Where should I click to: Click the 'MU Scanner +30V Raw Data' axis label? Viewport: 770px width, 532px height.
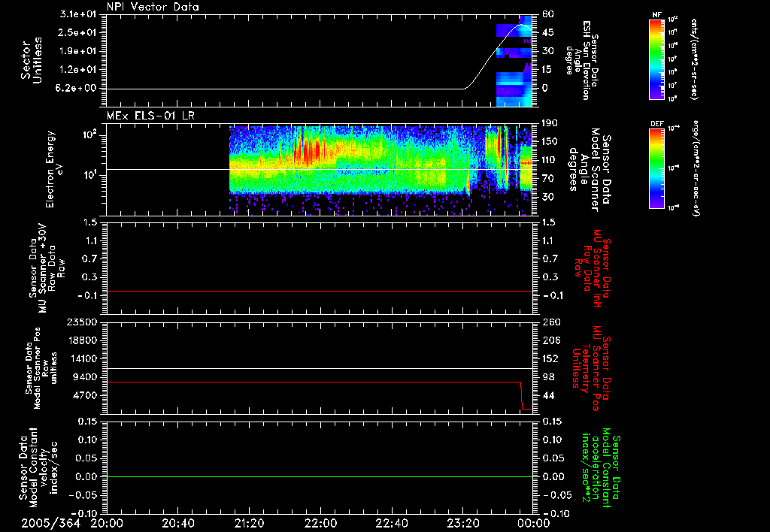pyautogui.click(x=47, y=268)
